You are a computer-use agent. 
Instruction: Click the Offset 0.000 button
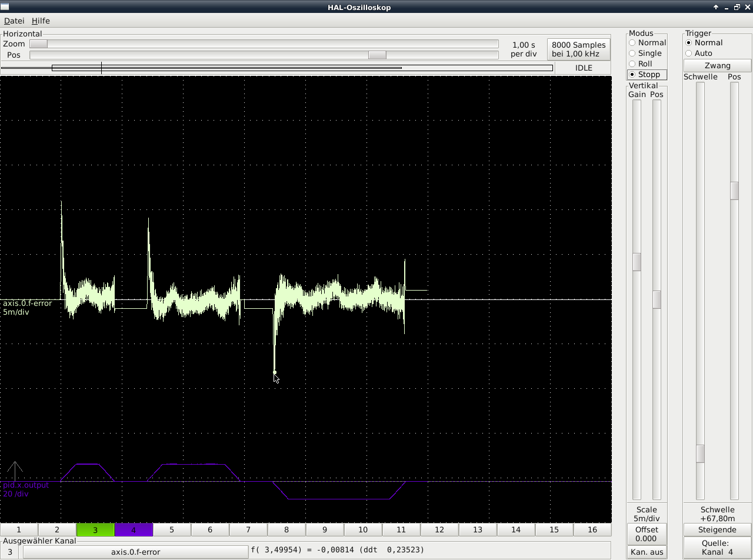pyautogui.click(x=646, y=534)
